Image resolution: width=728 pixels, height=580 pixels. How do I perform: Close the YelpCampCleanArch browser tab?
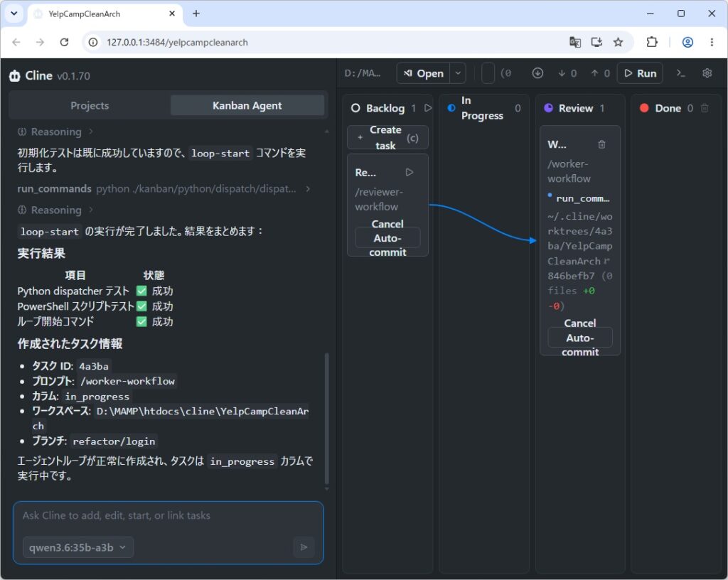pyautogui.click(x=172, y=14)
